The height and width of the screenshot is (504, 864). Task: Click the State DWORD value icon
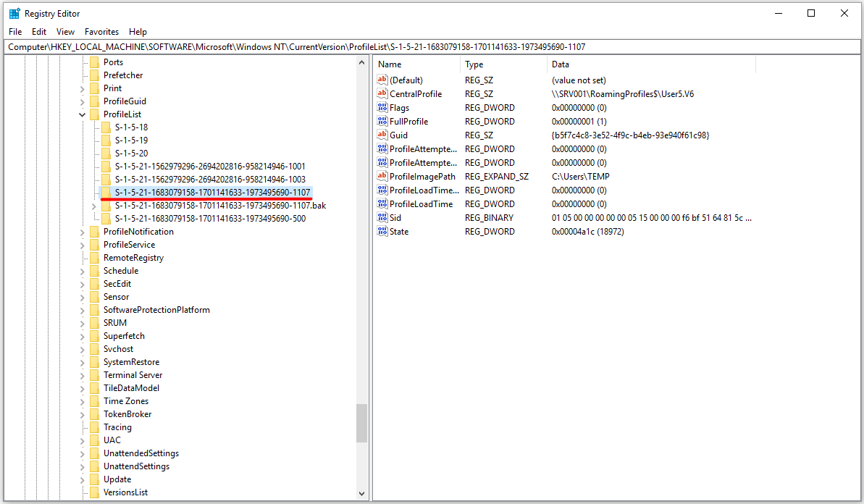pyautogui.click(x=382, y=231)
